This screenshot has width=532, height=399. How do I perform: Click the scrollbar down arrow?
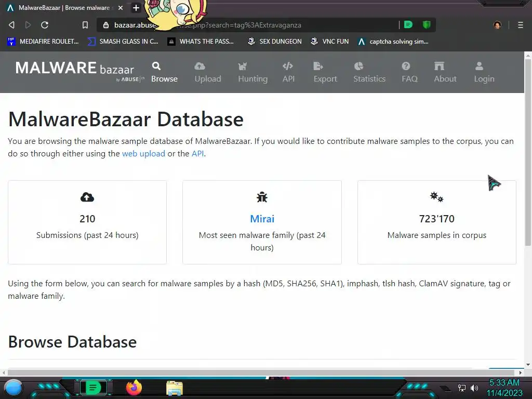528,365
